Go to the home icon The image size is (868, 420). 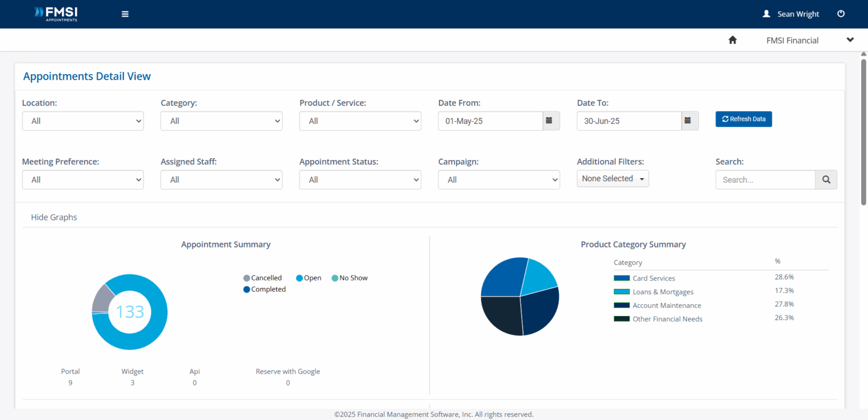[732, 40]
